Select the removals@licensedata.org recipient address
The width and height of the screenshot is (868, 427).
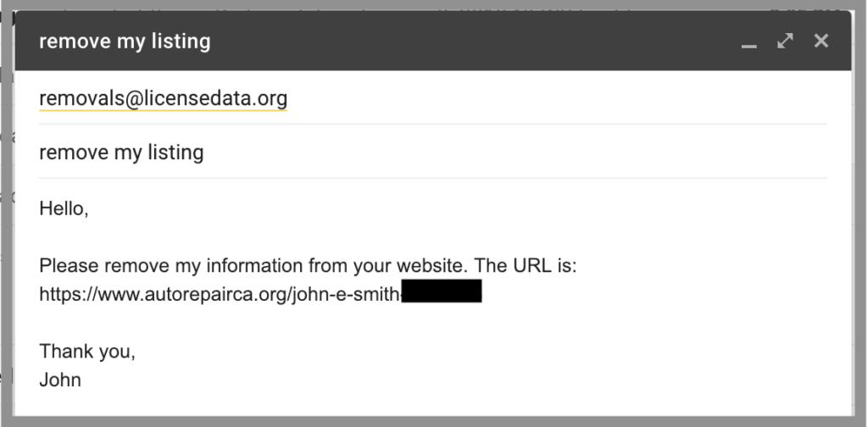click(163, 99)
